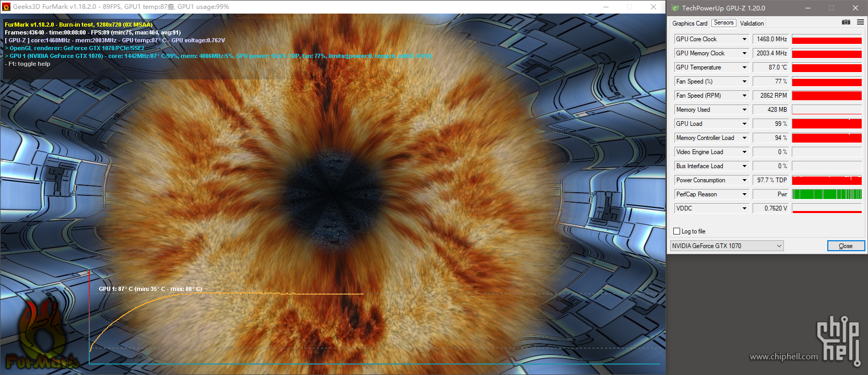This screenshot has width=868, height=375.
Task: Open the GPU Temperature sensor dropdown
Action: click(744, 67)
